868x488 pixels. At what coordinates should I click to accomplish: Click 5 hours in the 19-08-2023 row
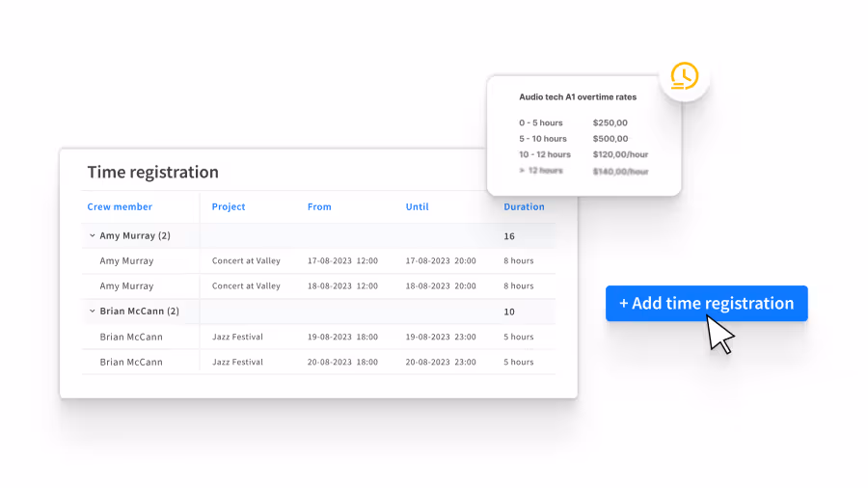(519, 337)
